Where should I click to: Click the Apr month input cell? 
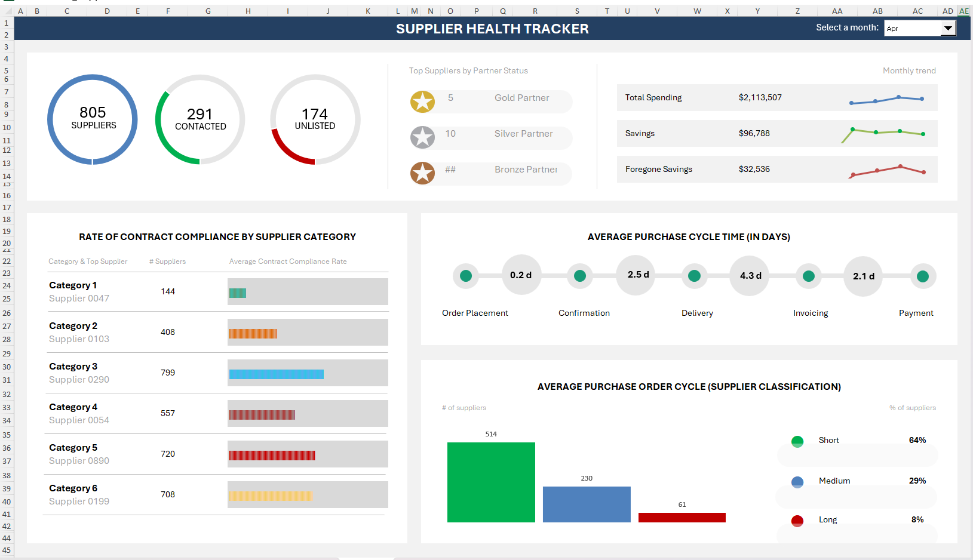click(913, 28)
